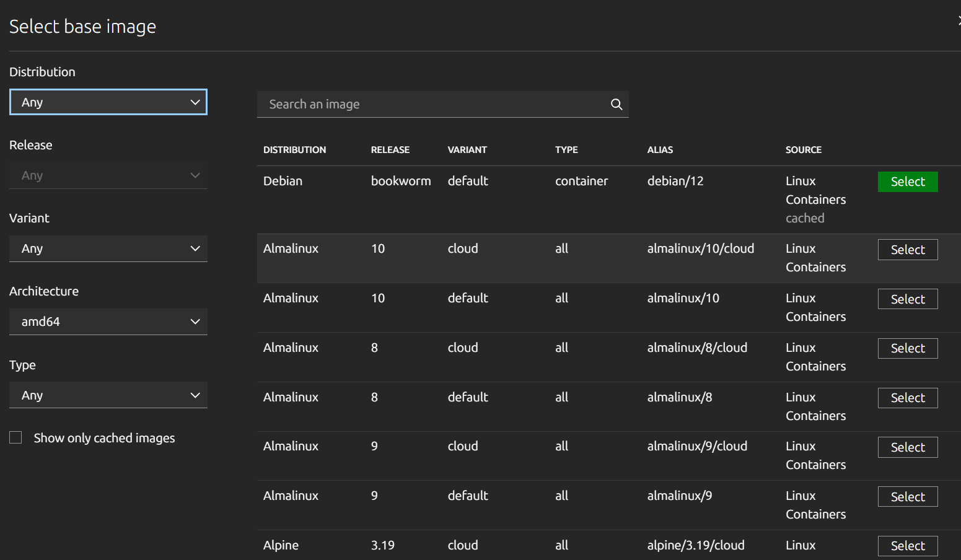961x560 pixels.
Task: Expand the Type filter dropdown
Action: [108, 395]
